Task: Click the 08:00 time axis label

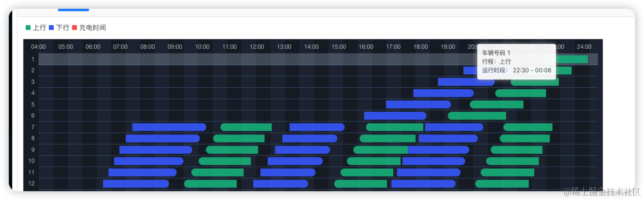Action: (x=147, y=47)
